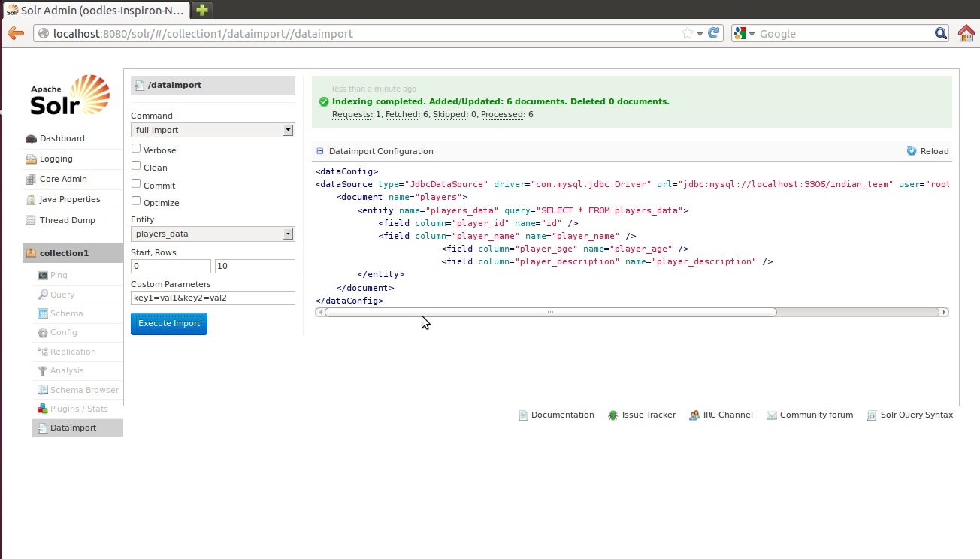Screen dimensions: 980x559
Task: Open the Community forum link
Action: [816, 415]
